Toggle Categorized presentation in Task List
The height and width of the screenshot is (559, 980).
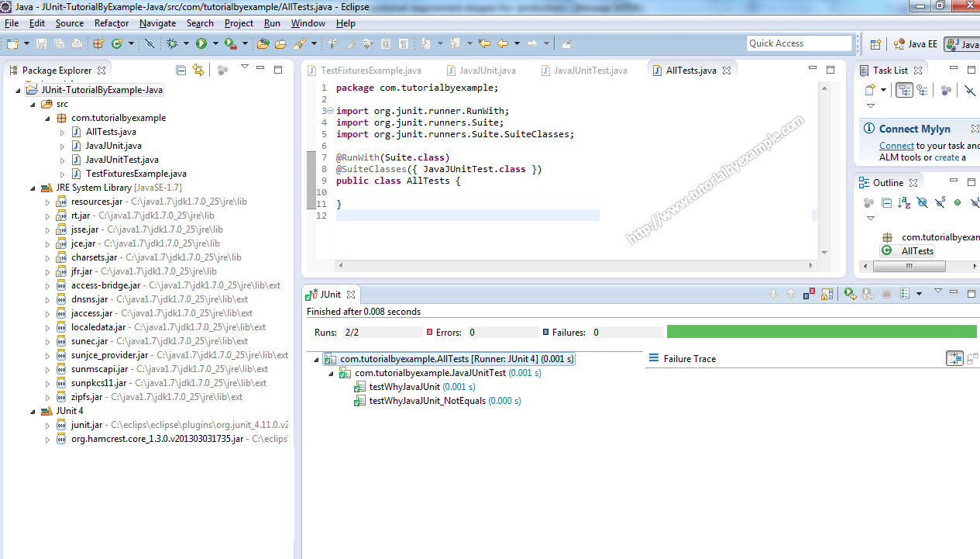(x=904, y=90)
